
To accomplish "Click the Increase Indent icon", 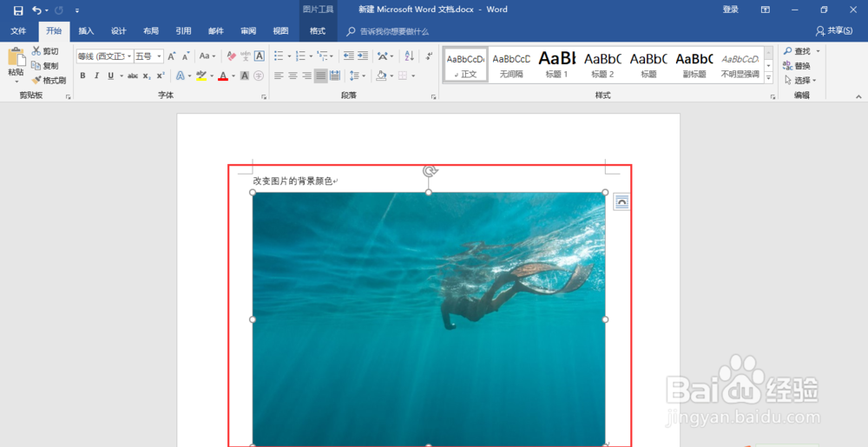I will click(x=363, y=56).
